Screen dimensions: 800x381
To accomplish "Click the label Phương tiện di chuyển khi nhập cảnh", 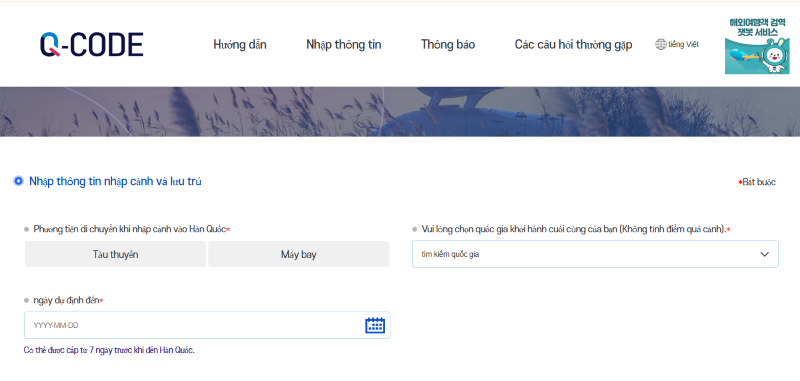I will pyautogui.click(x=132, y=229).
